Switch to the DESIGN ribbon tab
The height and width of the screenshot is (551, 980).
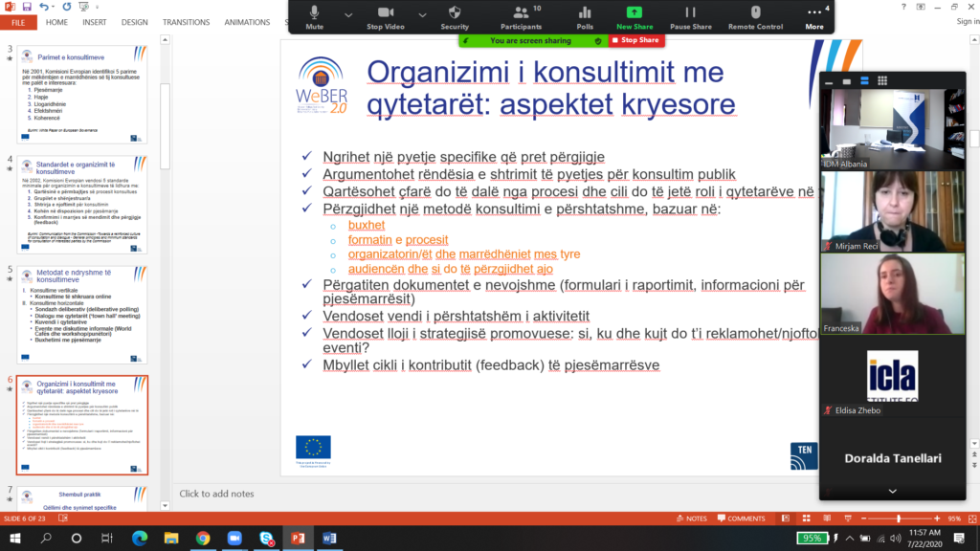134,23
